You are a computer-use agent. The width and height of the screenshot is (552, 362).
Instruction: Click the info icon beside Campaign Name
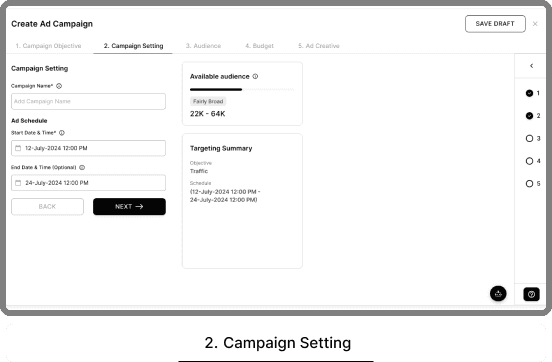[x=59, y=86]
